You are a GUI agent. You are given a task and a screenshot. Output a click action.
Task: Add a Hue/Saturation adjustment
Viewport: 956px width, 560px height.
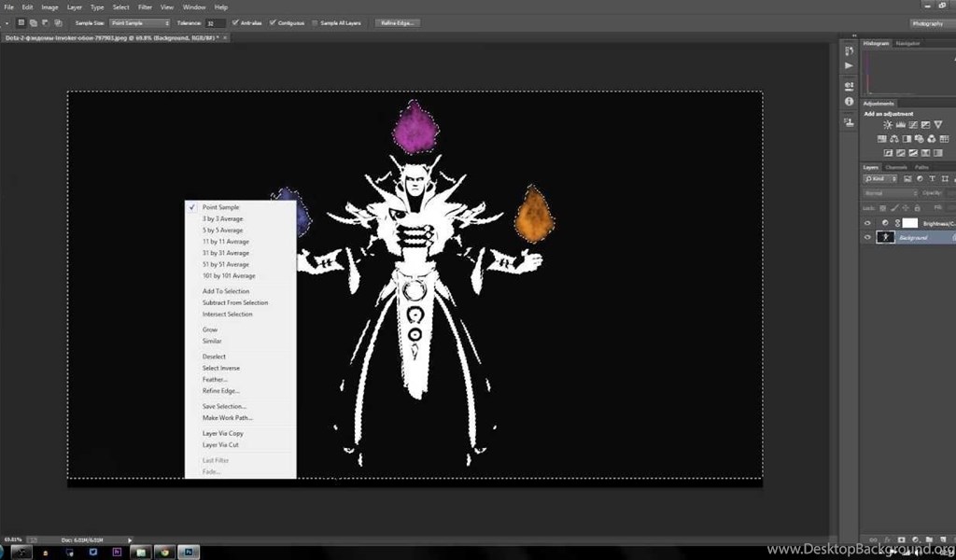pos(881,139)
